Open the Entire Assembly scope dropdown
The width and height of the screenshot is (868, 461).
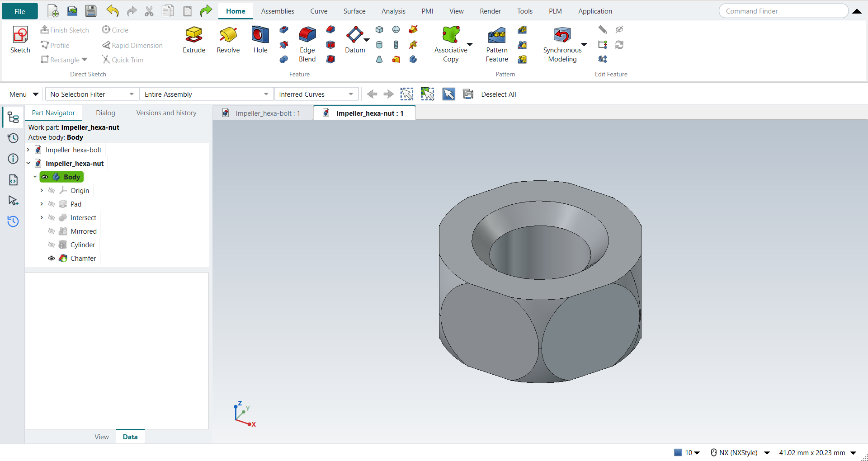207,94
